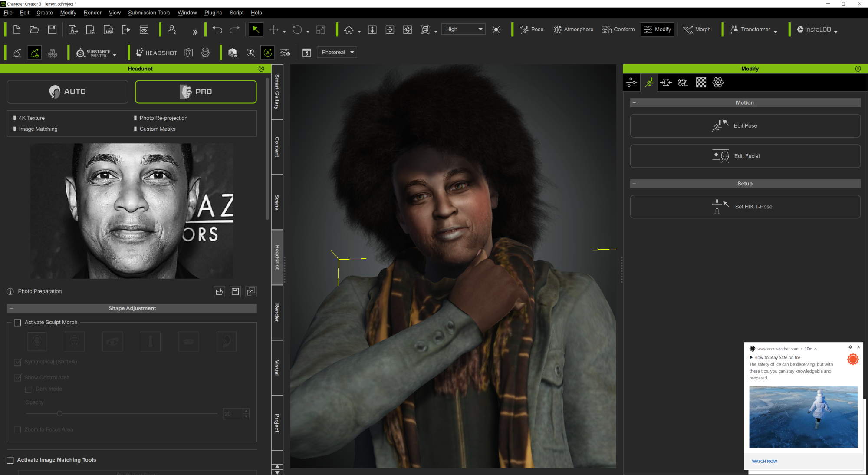Toggle Show Control Area checkbox
This screenshot has height=475, width=868.
coord(18,378)
